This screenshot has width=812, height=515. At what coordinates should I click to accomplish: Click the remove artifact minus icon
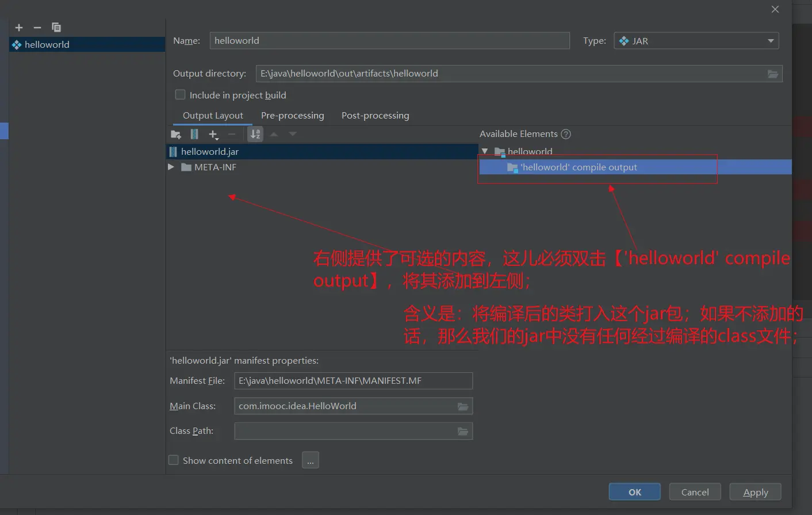37,28
